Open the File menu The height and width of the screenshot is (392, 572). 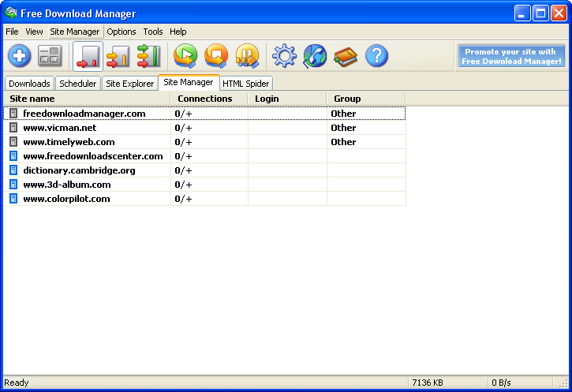pyautogui.click(x=12, y=32)
